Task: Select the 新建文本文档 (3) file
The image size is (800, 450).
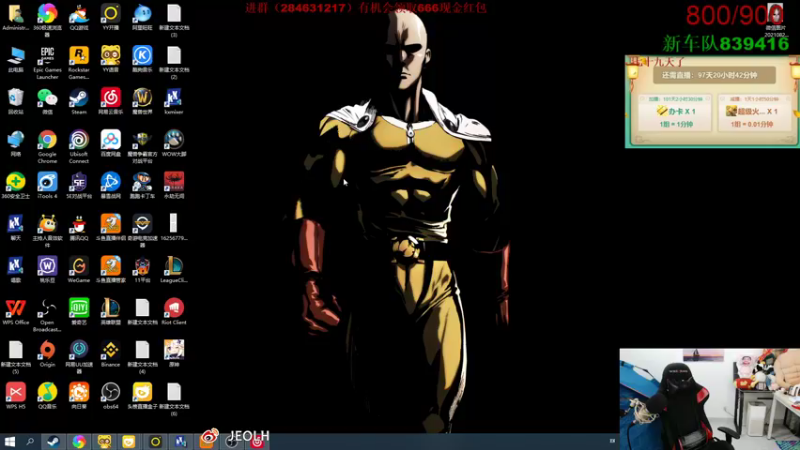Action: coord(174,20)
